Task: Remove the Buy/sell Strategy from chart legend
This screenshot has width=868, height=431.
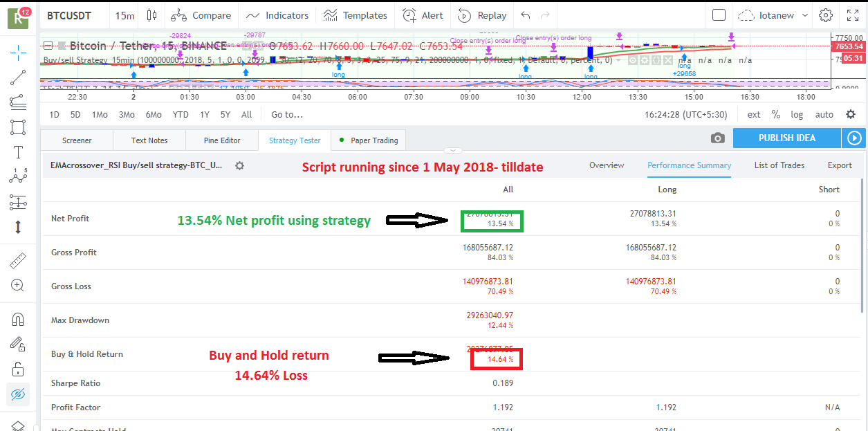Action: pyautogui.click(x=667, y=60)
